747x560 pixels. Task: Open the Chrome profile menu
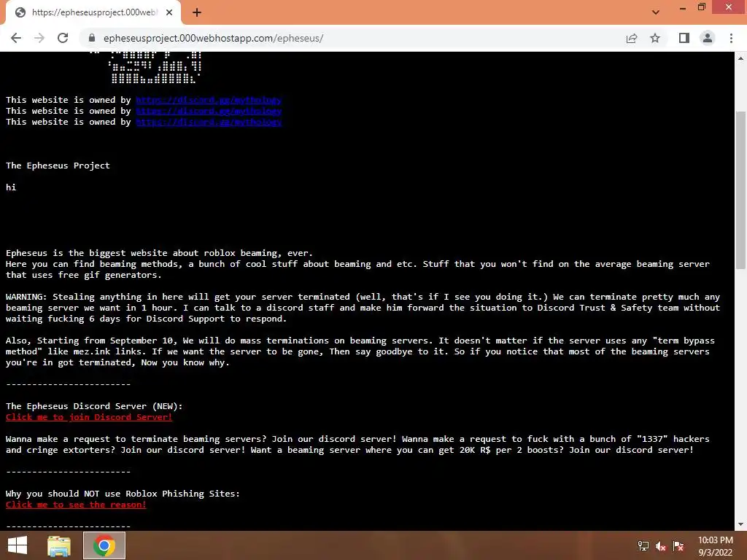[x=708, y=38]
